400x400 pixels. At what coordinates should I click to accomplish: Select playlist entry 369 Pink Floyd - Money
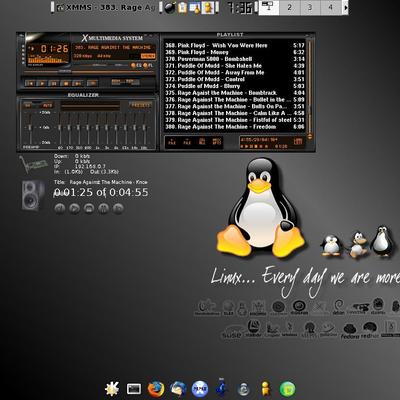pos(235,52)
